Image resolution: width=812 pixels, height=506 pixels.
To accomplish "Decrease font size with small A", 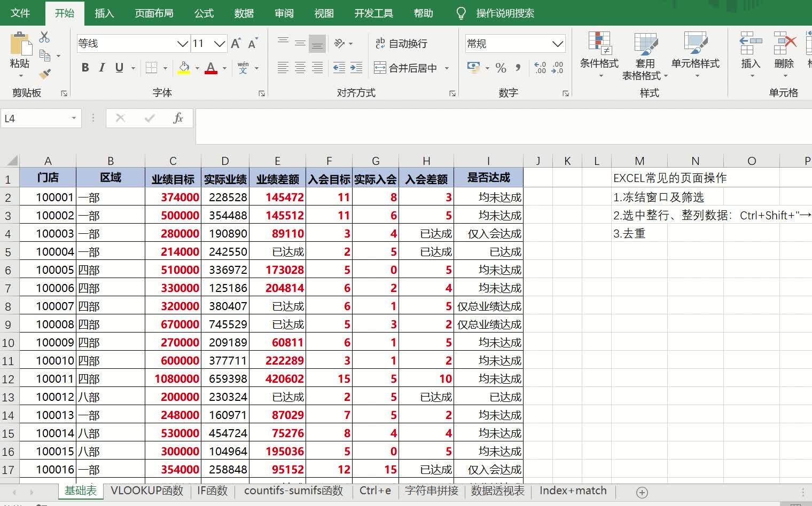I will pos(253,43).
